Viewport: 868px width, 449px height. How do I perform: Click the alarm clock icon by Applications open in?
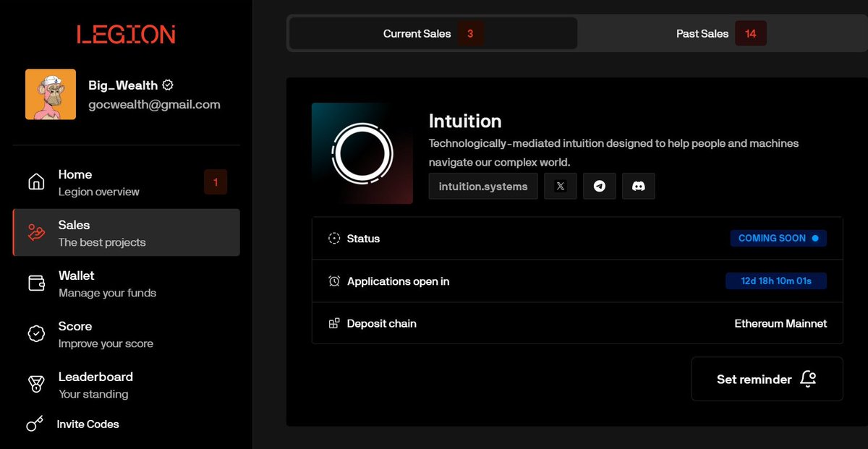334,281
